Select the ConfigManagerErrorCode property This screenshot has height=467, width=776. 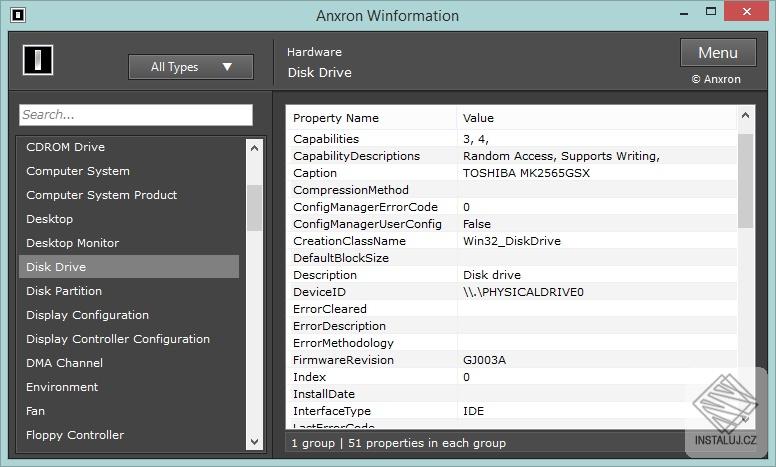tap(365, 207)
